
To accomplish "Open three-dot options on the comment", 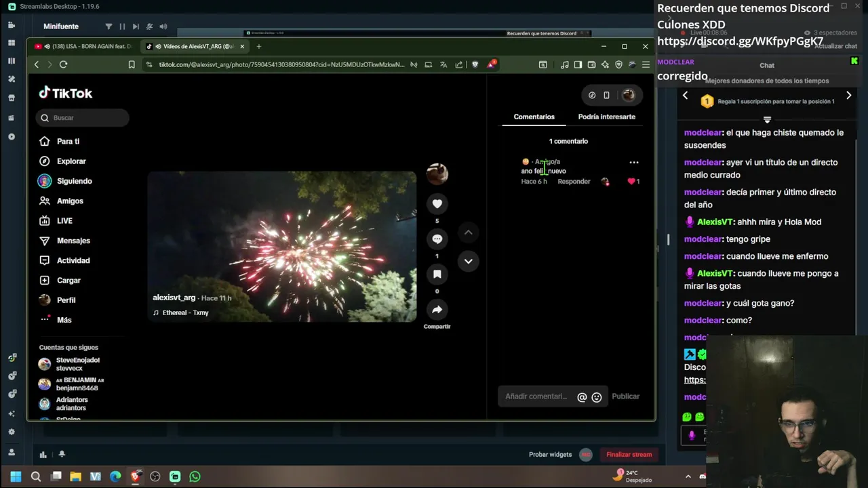I will [x=634, y=162].
